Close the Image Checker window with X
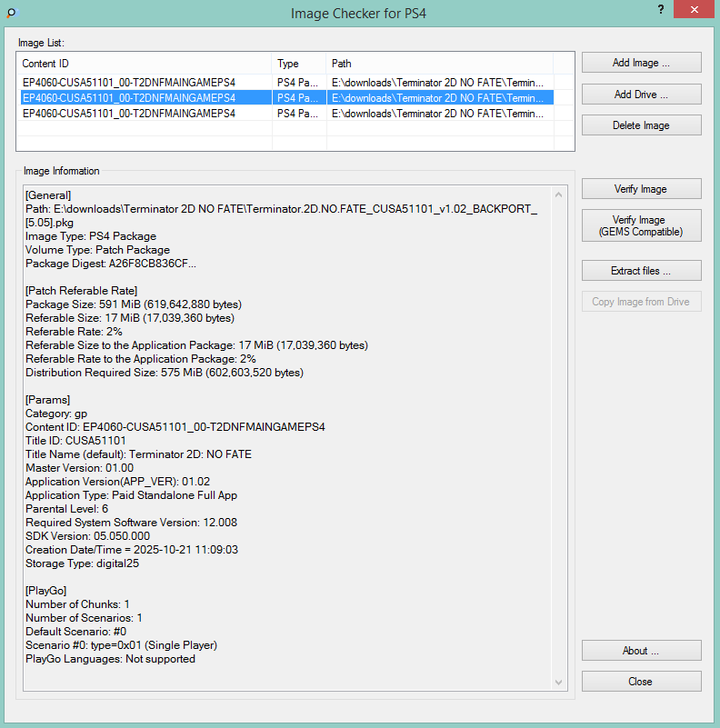 pyautogui.click(x=693, y=11)
